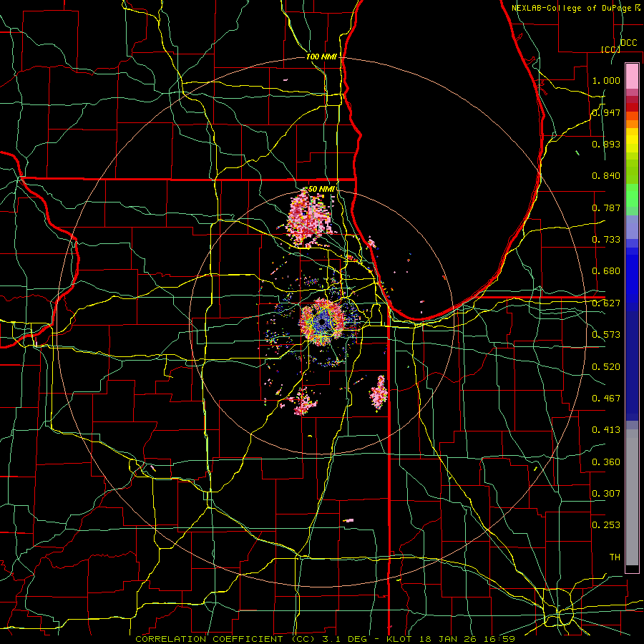The width and height of the screenshot is (644, 644).
Task: Select the 0.680 scale value
Action: (x=606, y=271)
